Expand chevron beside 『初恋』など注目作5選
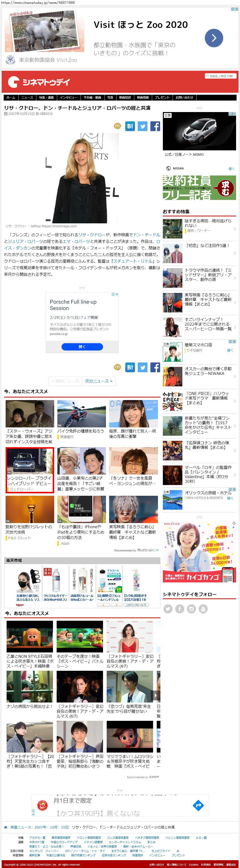240x868 pixels. [x=235, y=253]
